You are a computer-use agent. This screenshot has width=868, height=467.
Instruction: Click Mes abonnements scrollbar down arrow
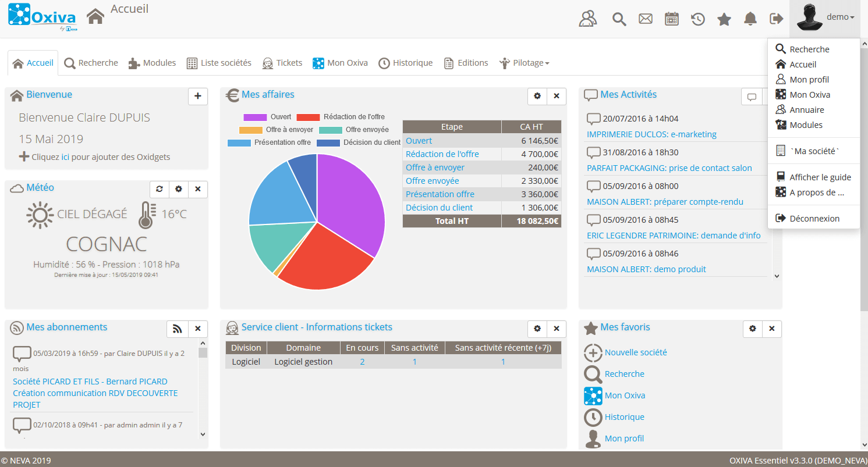click(203, 434)
